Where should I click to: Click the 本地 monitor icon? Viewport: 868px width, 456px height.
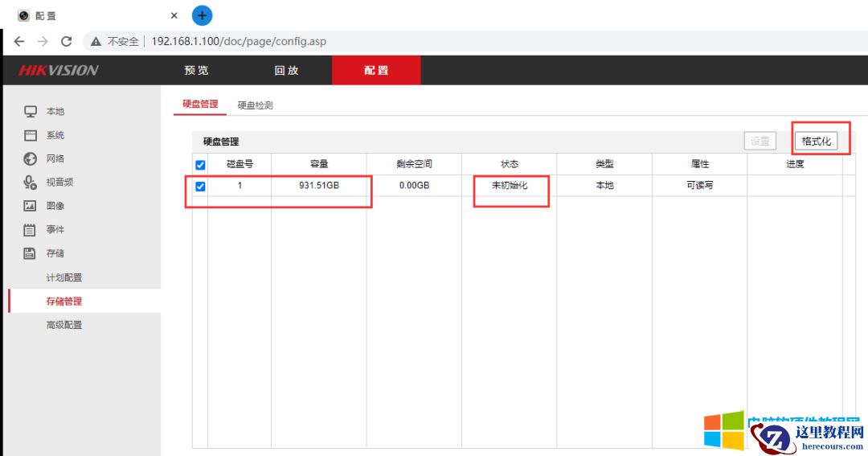click(x=31, y=111)
